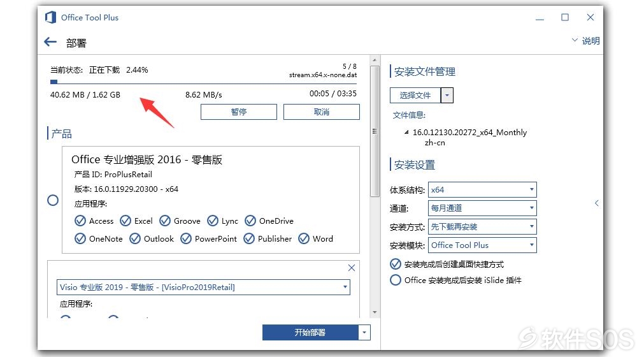Screen dimensions: 644x357
Task: Click the 开始部署 button
Action: pyautogui.click(x=310, y=332)
